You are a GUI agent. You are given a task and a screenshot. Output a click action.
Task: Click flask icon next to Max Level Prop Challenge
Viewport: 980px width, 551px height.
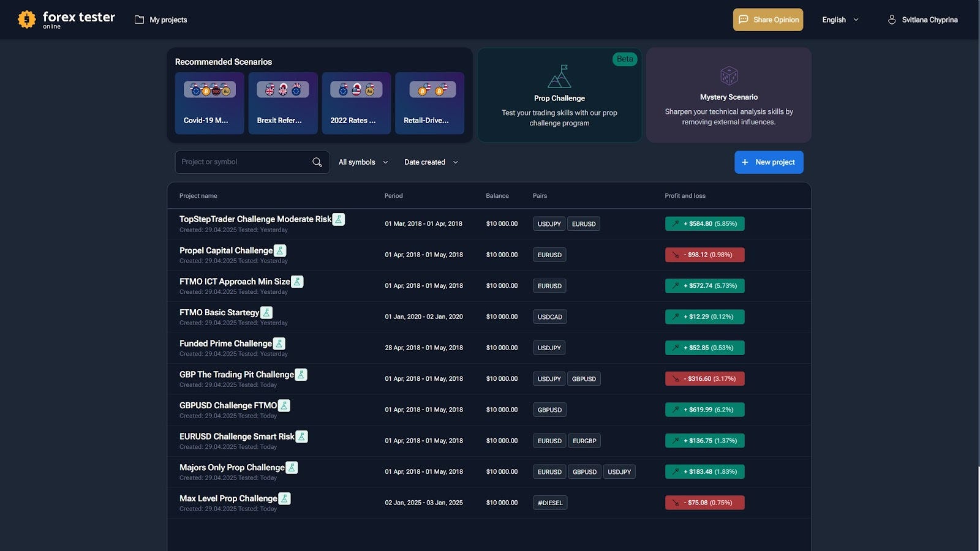click(x=284, y=498)
